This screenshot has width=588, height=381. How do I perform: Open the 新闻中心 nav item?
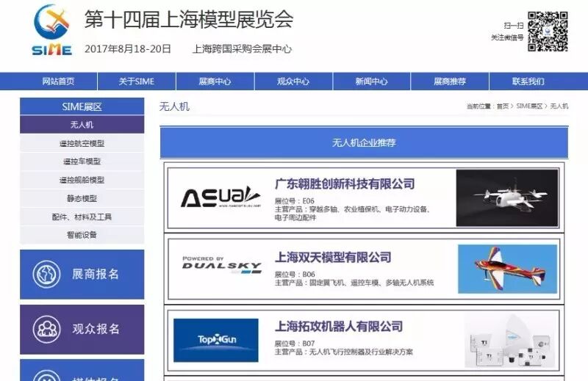click(x=372, y=81)
